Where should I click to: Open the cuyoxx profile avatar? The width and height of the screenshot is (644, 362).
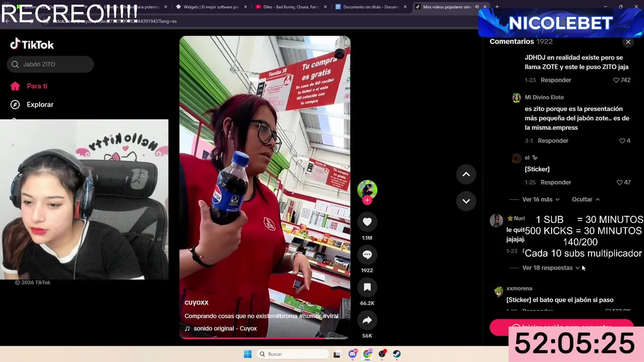point(367,190)
